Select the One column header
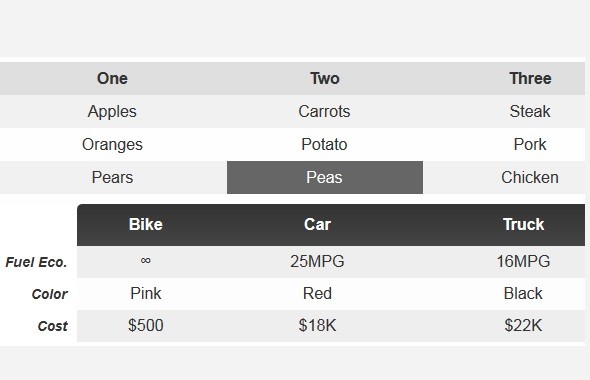This screenshot has height=380, width=590. point(112,78)
